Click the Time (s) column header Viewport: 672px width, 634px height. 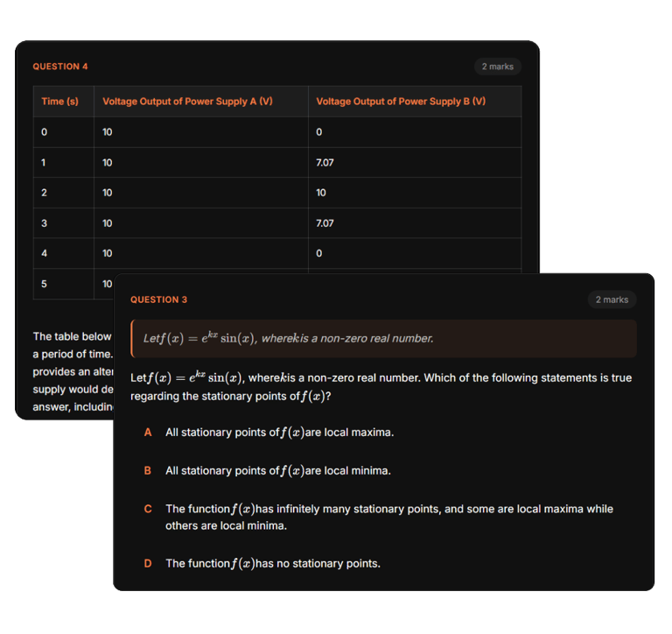click(59, 102)
